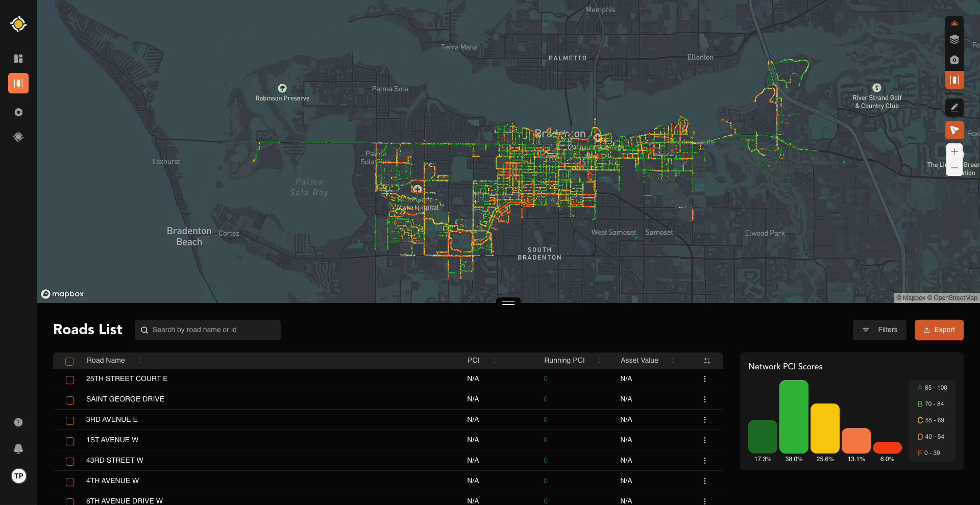Image resolution: width=980 pixels, height=505 pixels.
Task: Open the pencil drawing tool on the map
Action: click(955, 107)
